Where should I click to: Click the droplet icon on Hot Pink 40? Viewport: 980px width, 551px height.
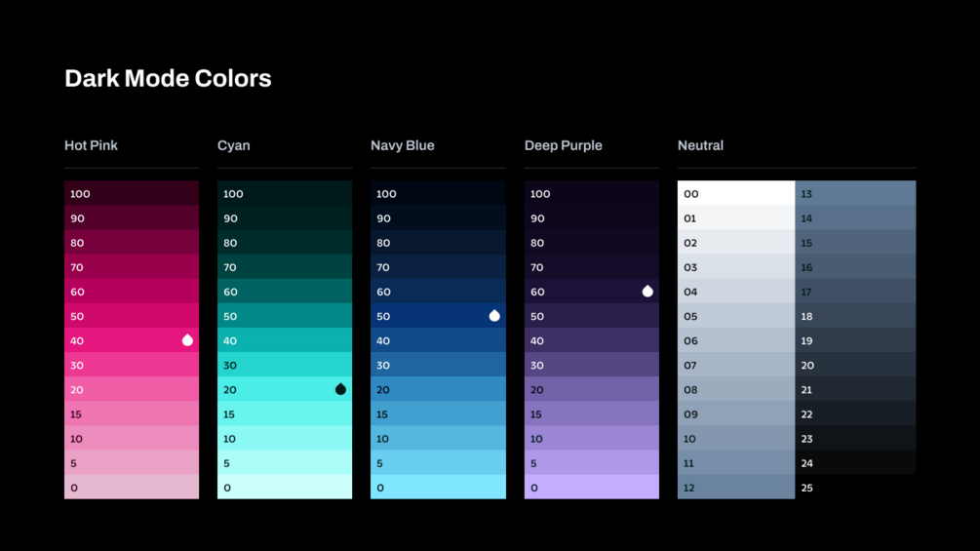click(187, 340)
